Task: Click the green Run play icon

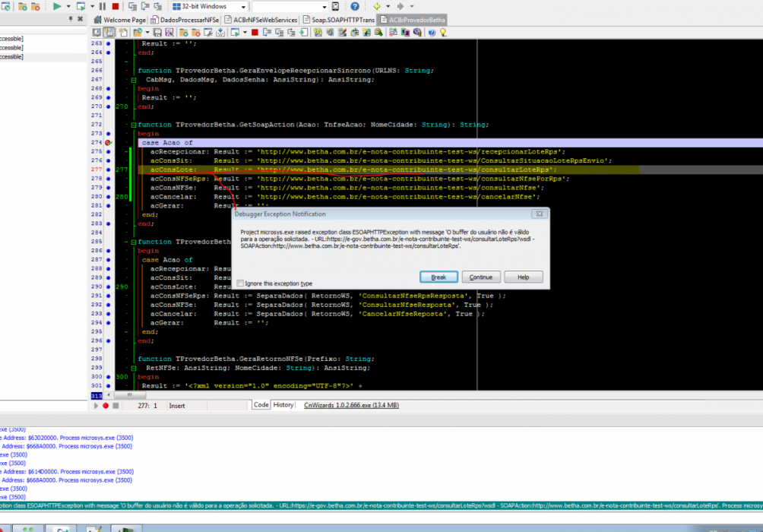Action: (x=57, y=6)
